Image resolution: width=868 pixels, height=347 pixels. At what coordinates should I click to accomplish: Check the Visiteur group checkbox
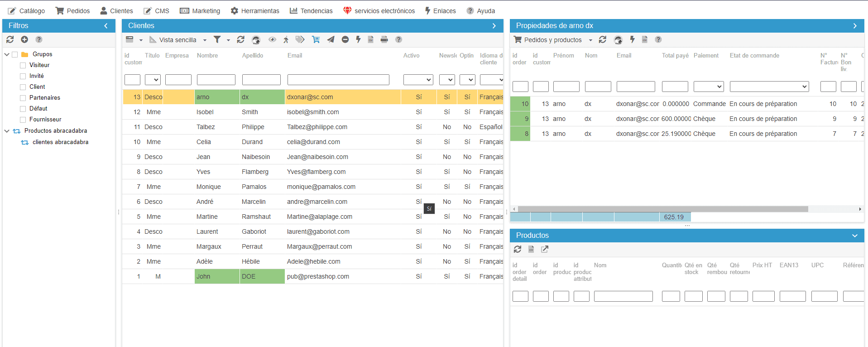point(23,65)
